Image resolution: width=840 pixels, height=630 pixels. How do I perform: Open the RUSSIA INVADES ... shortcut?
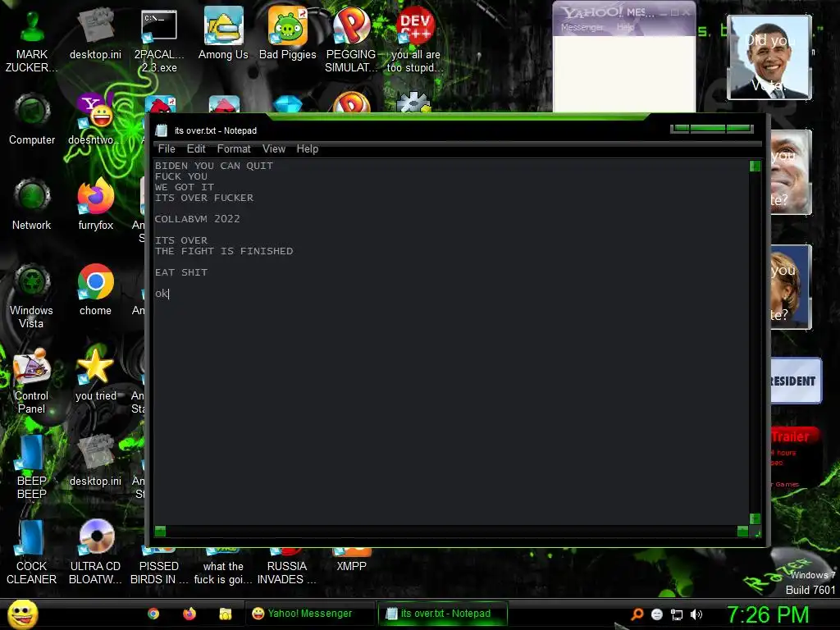pyautogui.click(x=287, y=568)
